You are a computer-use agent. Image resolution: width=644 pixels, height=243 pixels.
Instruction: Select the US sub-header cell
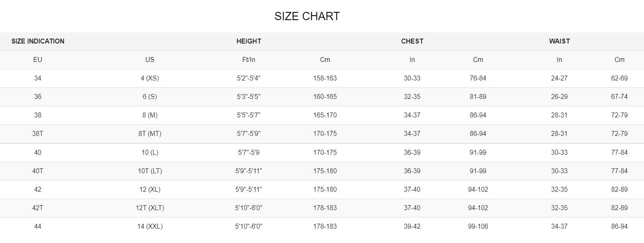point(150,60)
